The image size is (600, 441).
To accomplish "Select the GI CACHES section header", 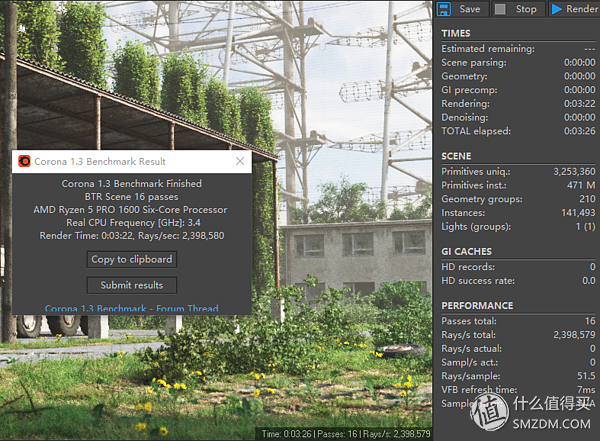I will [x=466, y=252].
